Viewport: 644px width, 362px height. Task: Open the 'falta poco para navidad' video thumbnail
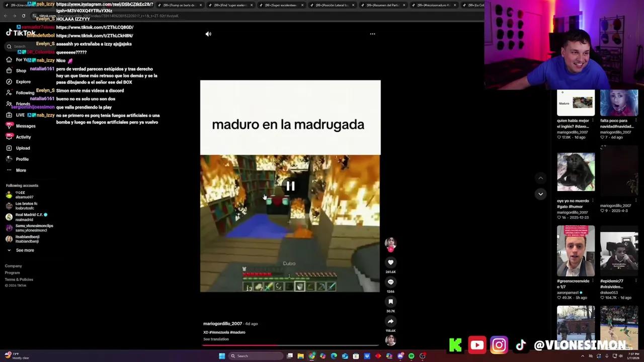pyautogui.click(x=619, y=103)
